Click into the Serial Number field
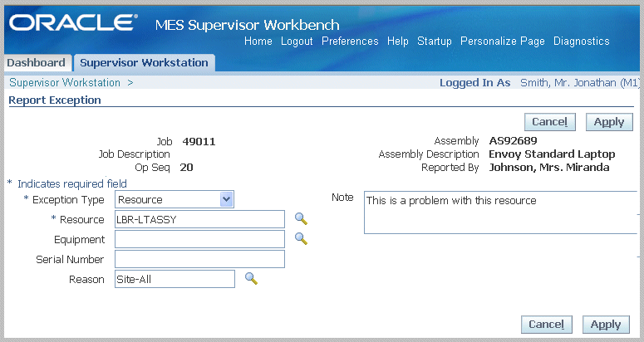Viewport: 644px width, 342px height. pyautogui.click(x=199, y=259)
